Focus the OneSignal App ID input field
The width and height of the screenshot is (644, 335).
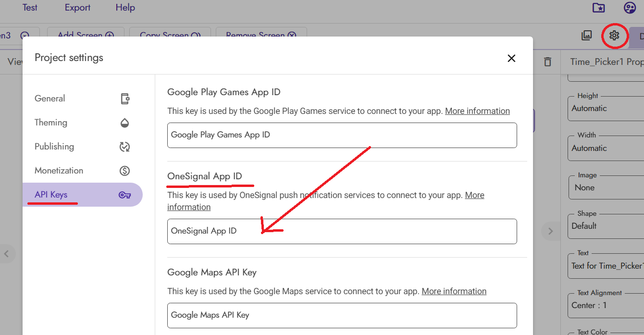[342, 231]
